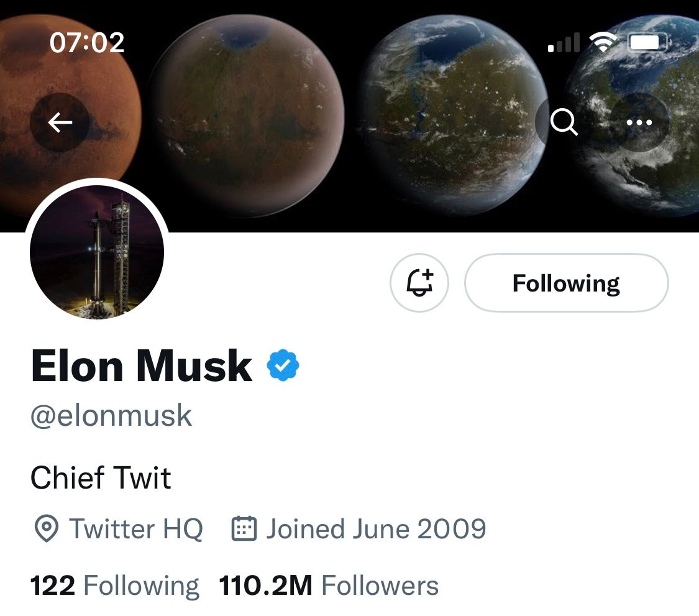The image size is (699, 616).
Task: Tap the blue verified checkmark badge
Action: [283, 365]
